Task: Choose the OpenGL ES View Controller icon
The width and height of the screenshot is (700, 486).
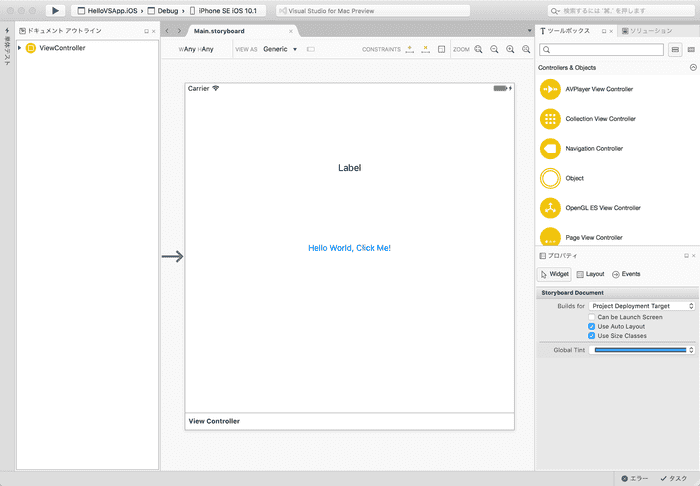Action: coord(550,208)
